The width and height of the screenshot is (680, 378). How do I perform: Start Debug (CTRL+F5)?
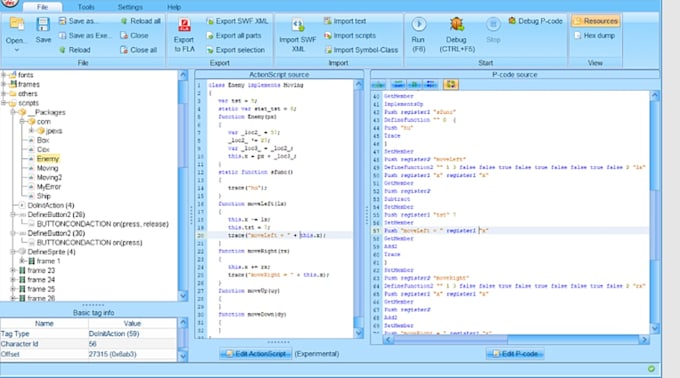click(x=457, y=35)
